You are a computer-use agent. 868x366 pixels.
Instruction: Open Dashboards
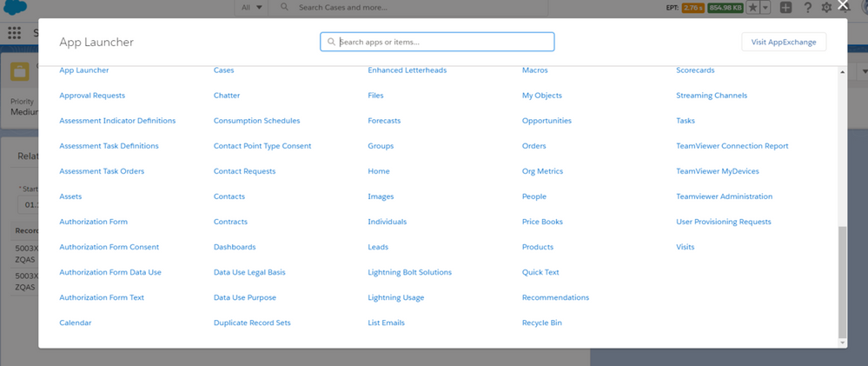[235, 247]
